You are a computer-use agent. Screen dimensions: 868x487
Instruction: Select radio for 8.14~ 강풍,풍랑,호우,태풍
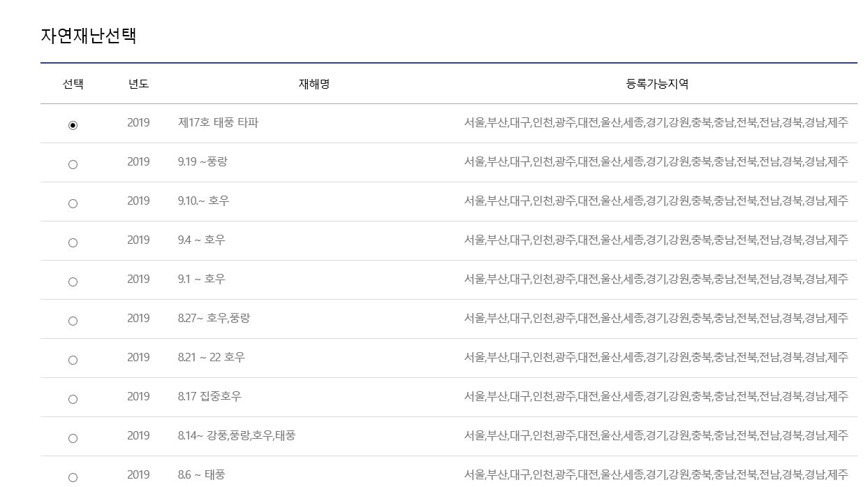[x=73, y=438]
